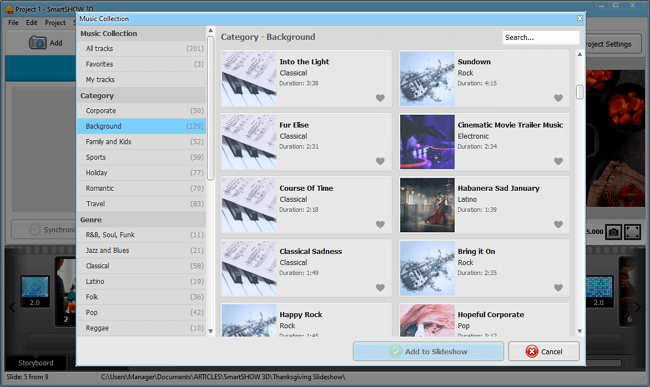650x387 pixels.
Task: Click the category list scrollbar thumb
Action: tap(211, 108)
